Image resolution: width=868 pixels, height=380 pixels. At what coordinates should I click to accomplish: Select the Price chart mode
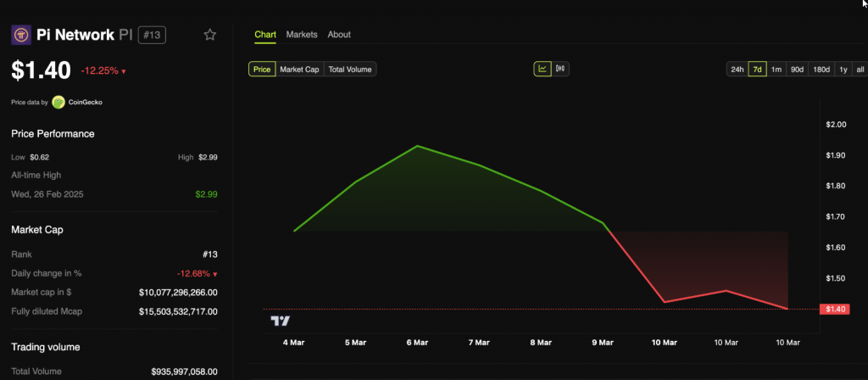click(262, 70)
